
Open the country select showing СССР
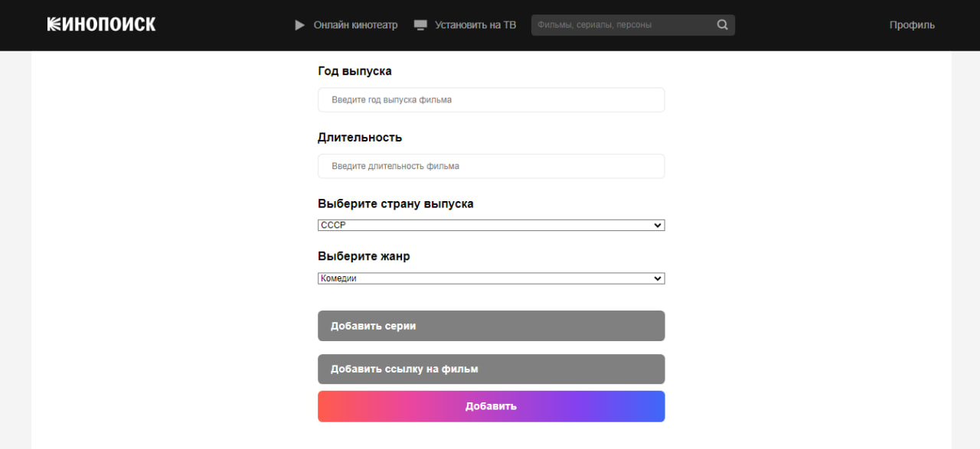click(x=491, y=225)
